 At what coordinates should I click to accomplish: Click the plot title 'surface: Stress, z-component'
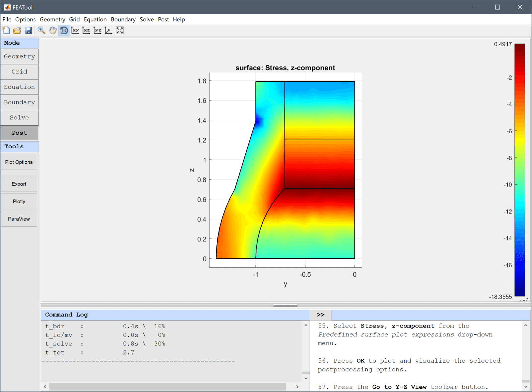[285, 68]
